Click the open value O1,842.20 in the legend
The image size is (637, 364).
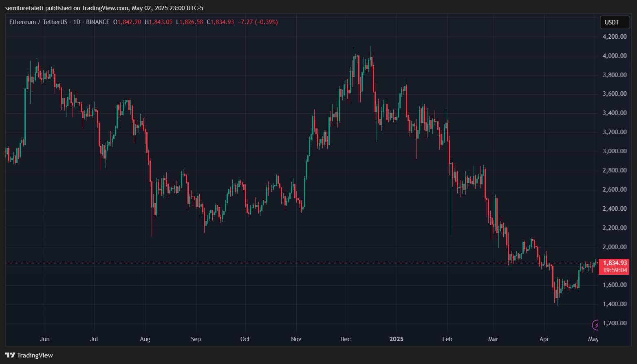click(x=127, y=22)
